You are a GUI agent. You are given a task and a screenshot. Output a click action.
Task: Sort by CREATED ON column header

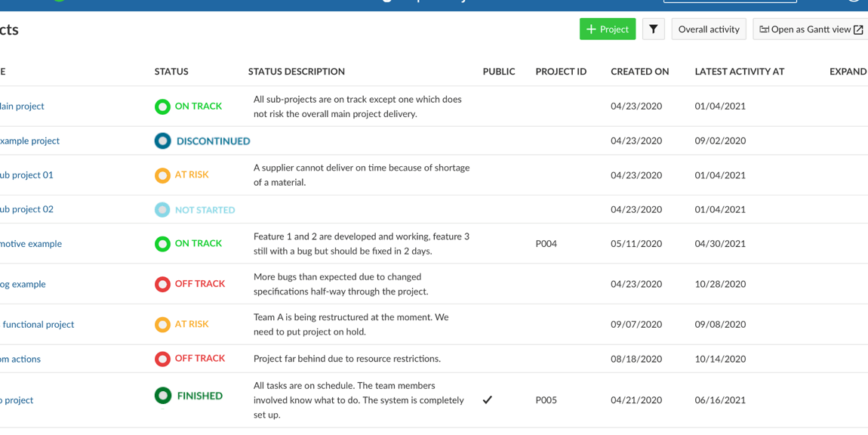tap(640, 72)
